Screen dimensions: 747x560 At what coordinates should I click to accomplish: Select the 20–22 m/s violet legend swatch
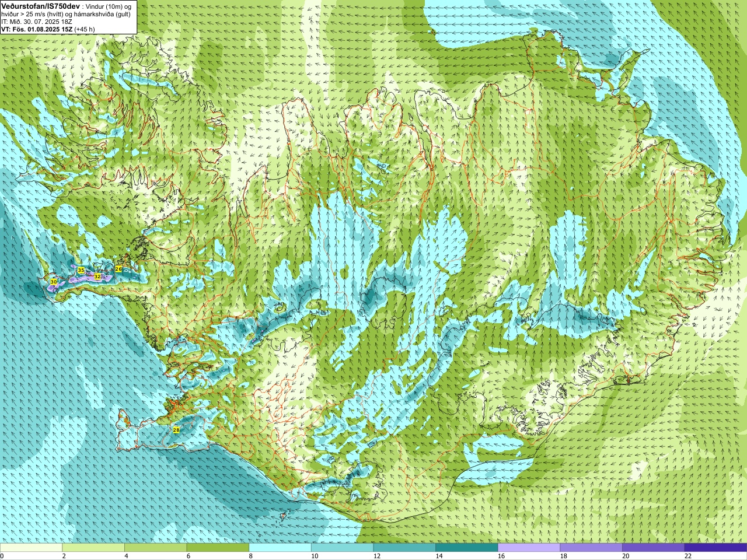pyautogui.click(x=654, y=548)
